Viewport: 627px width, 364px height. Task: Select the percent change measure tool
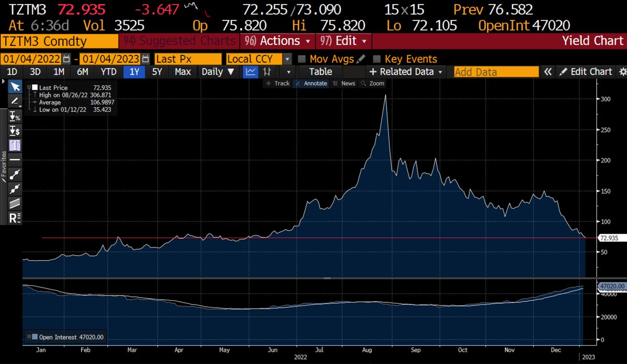point(15,117)
